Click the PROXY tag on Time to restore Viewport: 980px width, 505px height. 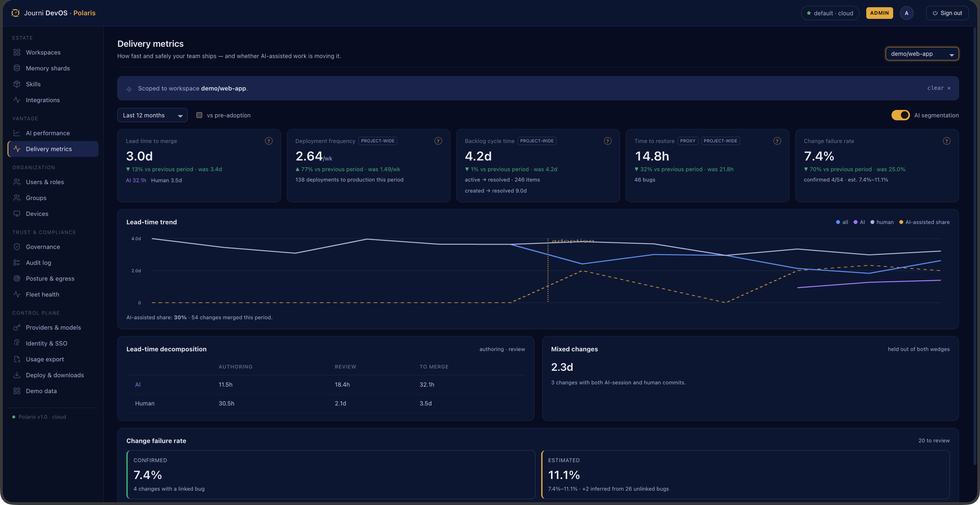(x=688, y=141)
